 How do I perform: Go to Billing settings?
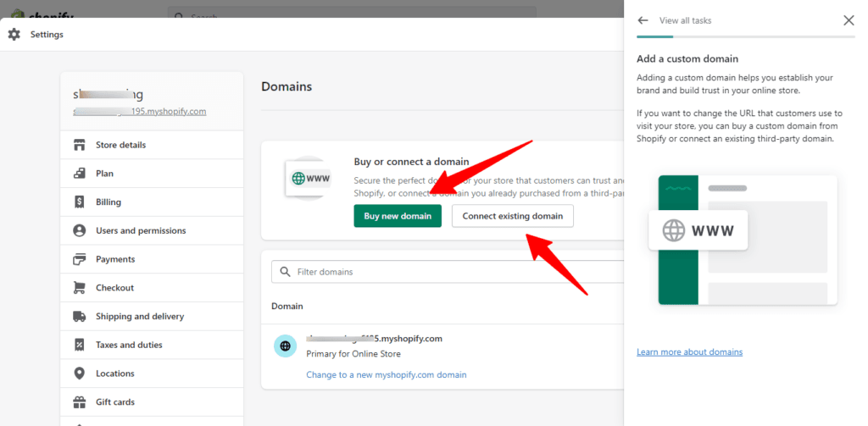(x=152, y=202)
